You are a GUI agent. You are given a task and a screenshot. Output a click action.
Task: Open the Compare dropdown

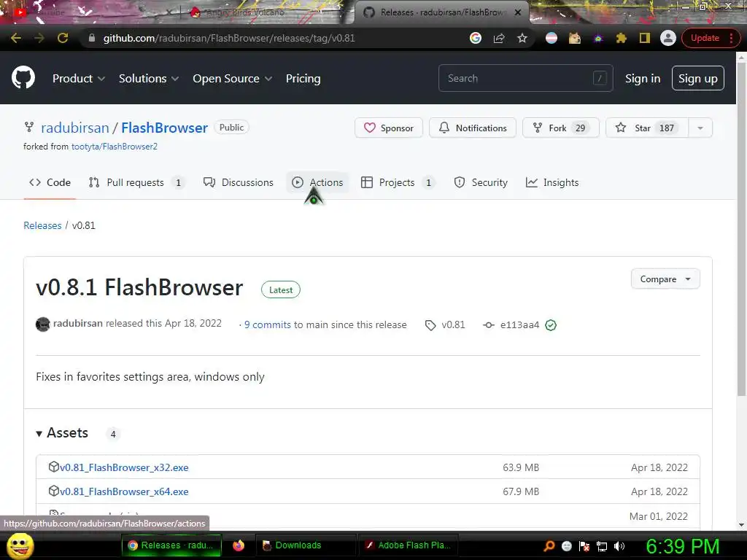click(x=665, y=279)
